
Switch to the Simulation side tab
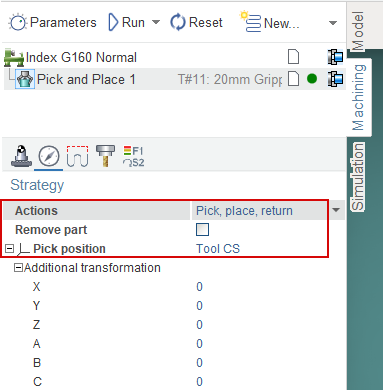tap(358, 177)
